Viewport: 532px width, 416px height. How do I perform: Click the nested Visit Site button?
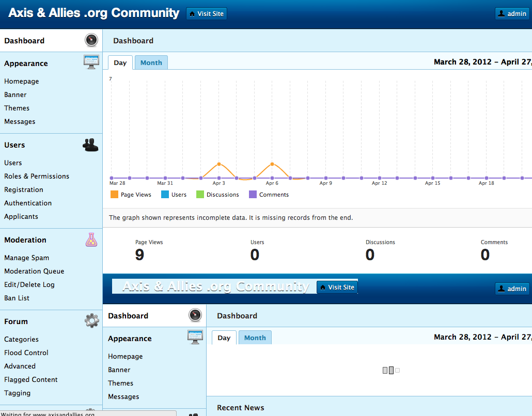click(337, 287)
